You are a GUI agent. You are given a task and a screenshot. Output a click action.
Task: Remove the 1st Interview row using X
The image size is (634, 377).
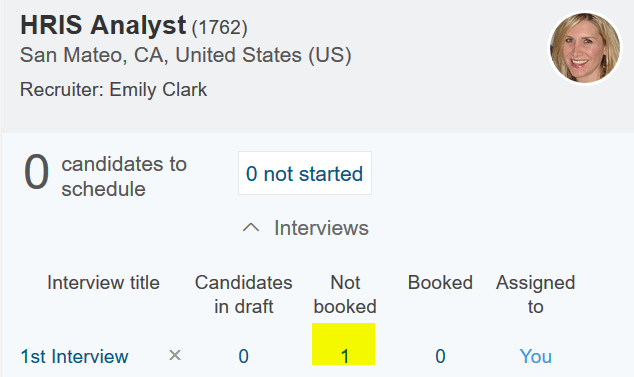[175, 356]
